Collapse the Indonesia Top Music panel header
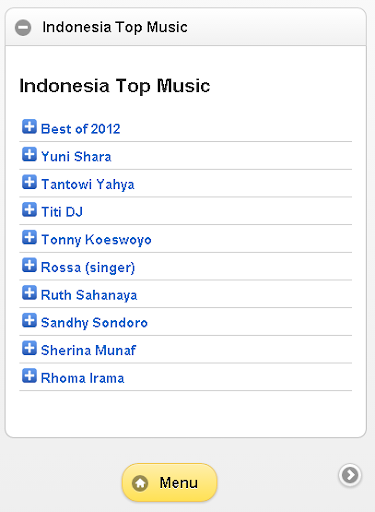 point(186,27)
